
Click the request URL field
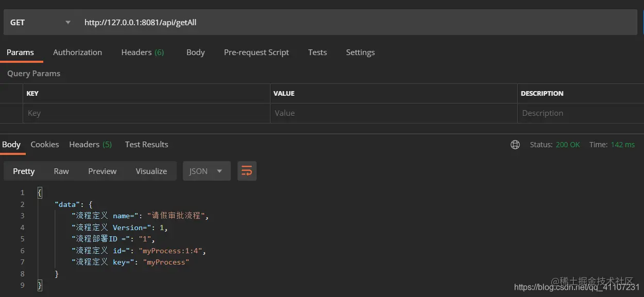tap(358, 22)
